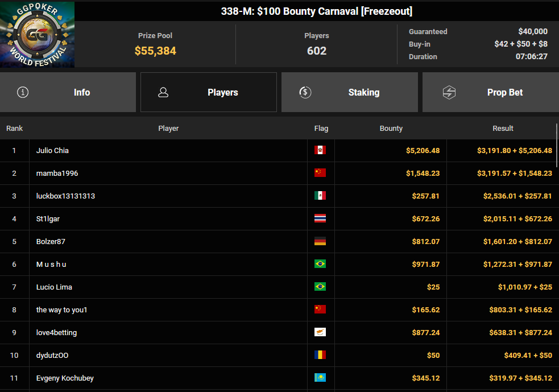Click the Staking dollar coin icon
Image resolution: width=559 pixels, height=392 pixels.
pos(305,92)
